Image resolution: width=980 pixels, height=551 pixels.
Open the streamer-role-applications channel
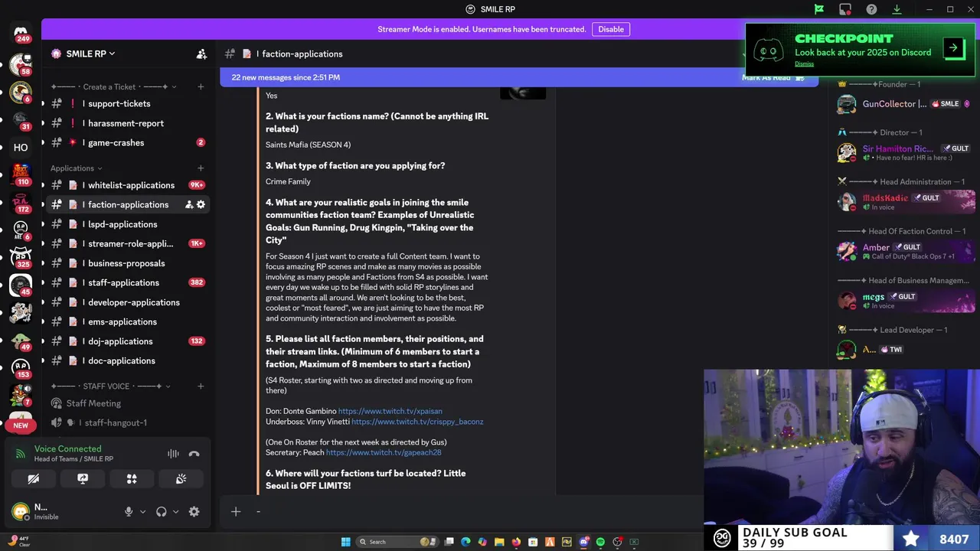click(x=127, y=243)
